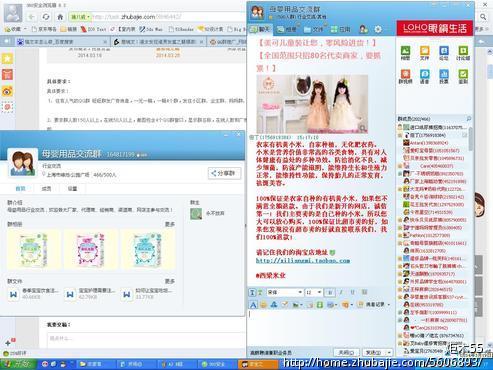The image size is (493, 370).
Task: Open the emoji smiley picker
Action: (x=264, y=305)
